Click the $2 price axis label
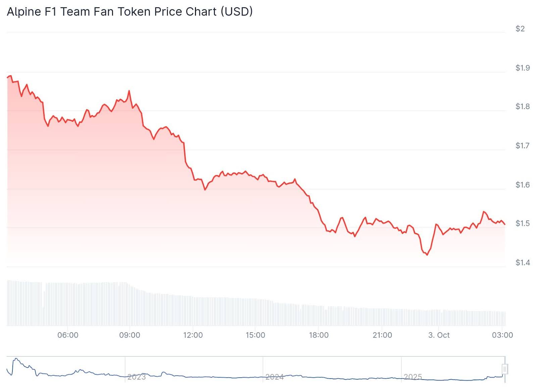Viewport: 537px width, 392px height. click(520, 29)
